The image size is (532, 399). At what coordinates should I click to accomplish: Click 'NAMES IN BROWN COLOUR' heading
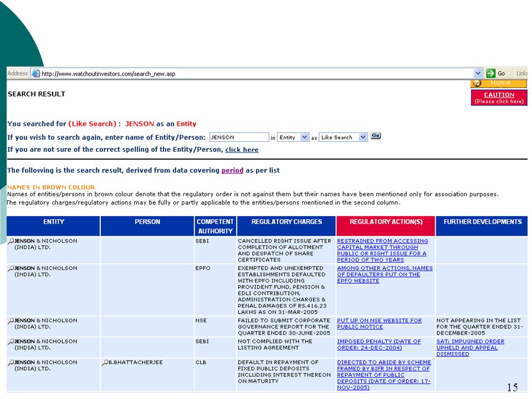click(x=51, y=187)
